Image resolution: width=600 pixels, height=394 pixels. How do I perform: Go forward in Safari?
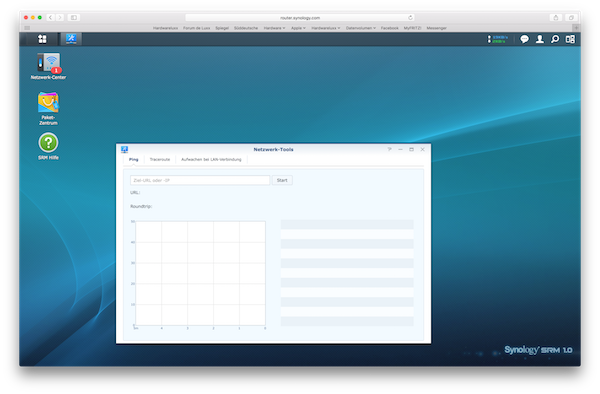tap(60, 18)
